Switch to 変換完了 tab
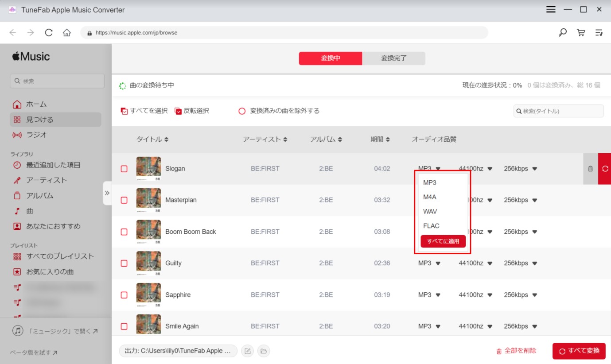This screenshot has width=611, height=364. coord(394,58)
